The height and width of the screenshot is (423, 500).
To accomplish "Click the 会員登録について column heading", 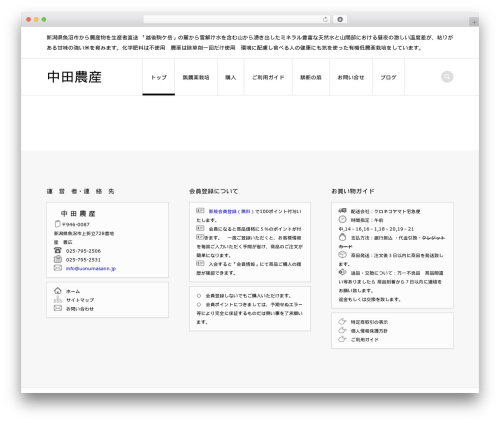I will click(x=214, y=191).
